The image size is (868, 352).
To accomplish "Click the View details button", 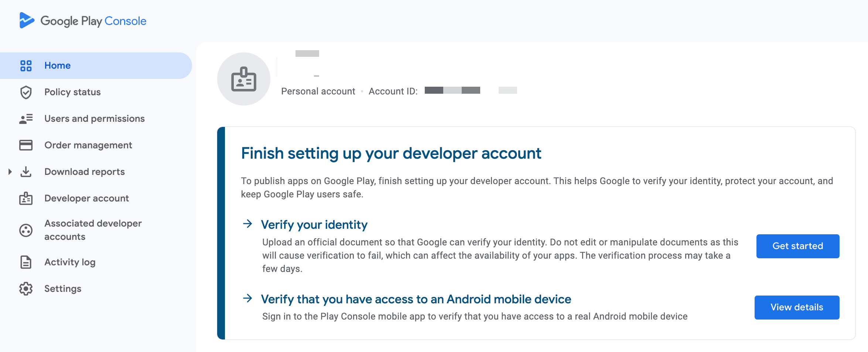I will pos(797,307).
